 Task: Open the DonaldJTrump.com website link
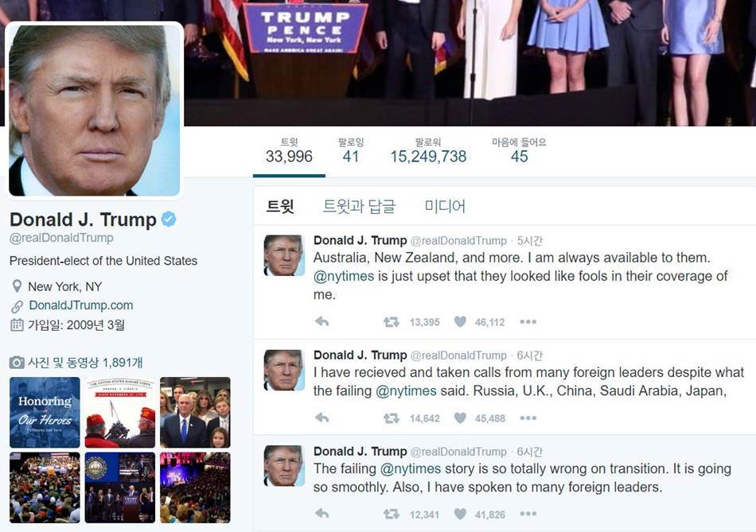pos(81,305)
